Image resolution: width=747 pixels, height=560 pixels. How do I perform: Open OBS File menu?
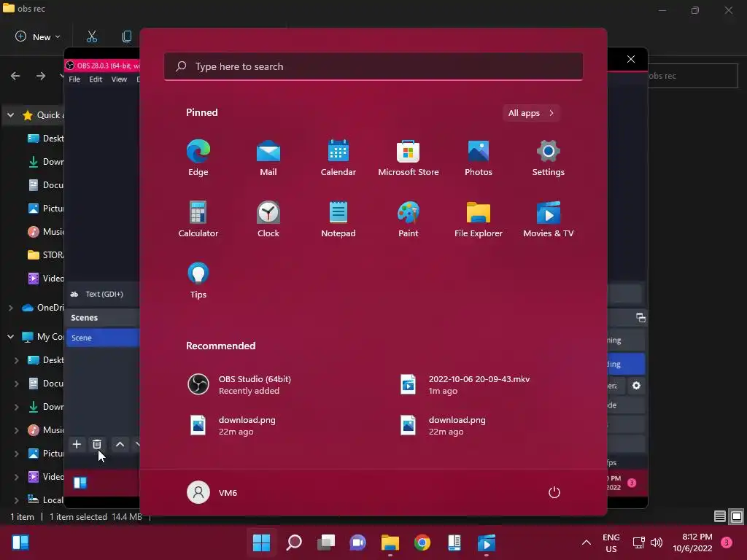click(x=74, y=79)
